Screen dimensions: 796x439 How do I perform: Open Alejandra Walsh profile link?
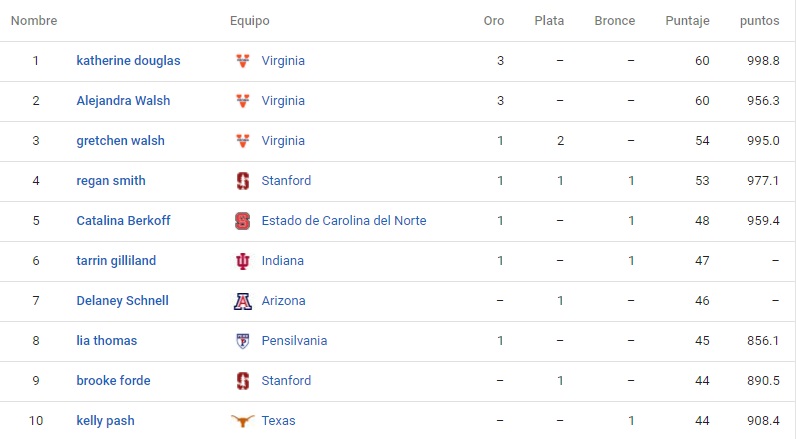(123, 101)
